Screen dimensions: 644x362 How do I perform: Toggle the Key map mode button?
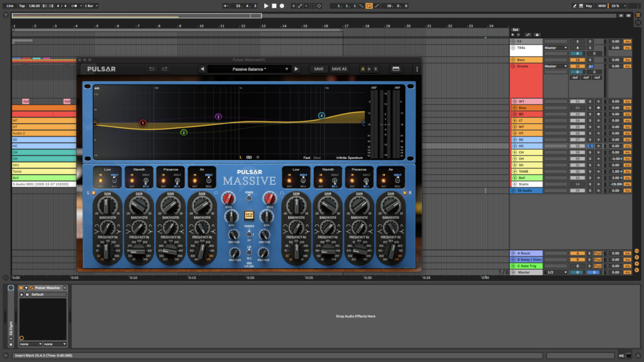(x=589, y=6)
